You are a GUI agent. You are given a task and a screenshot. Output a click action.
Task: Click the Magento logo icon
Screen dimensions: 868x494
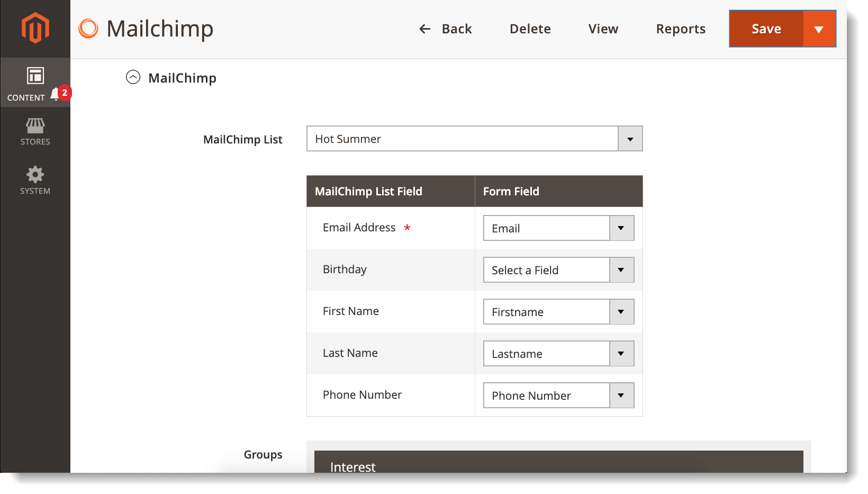point(35,28)
